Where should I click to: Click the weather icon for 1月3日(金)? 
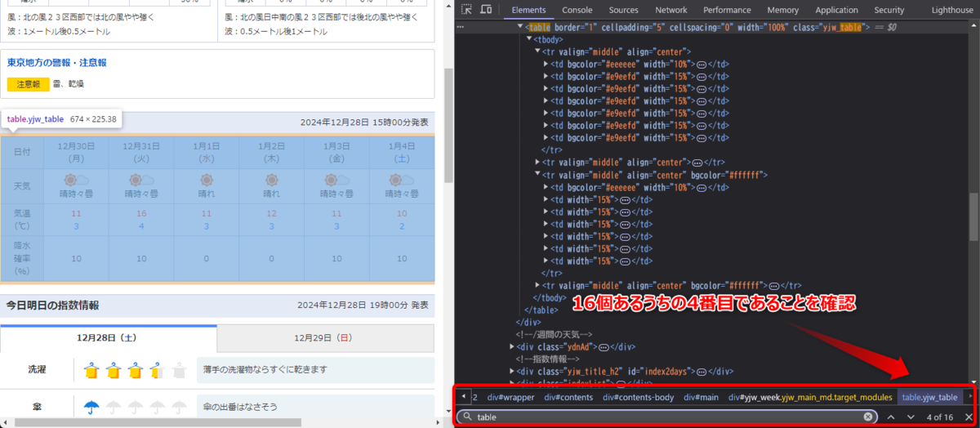(336, 181)
